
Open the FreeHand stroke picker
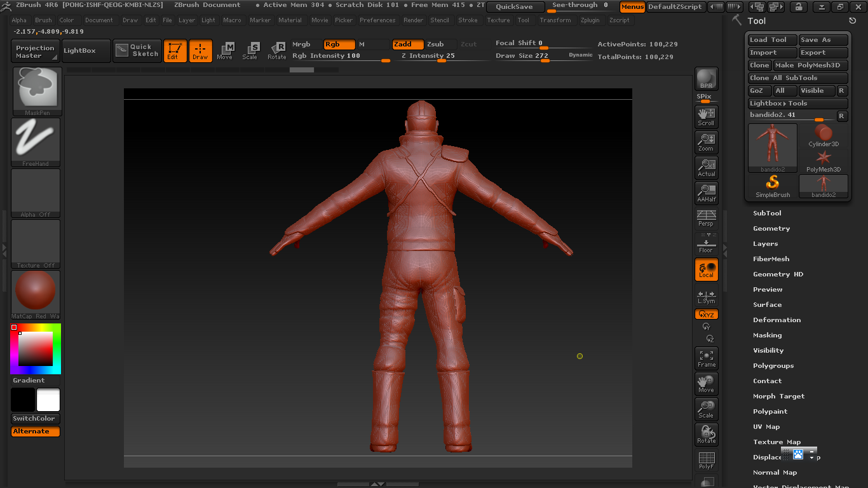tap(36, 142)
